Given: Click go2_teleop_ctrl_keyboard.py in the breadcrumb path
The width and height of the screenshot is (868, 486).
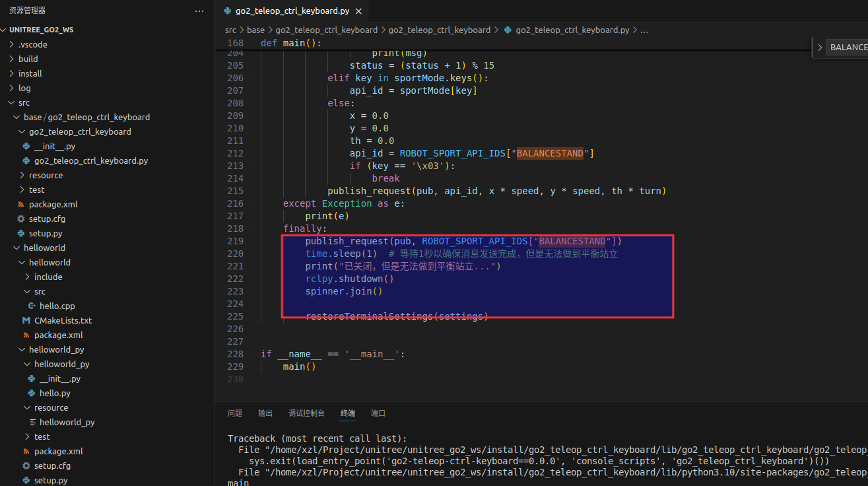Looking at the screenshot, I should [572, 30].
